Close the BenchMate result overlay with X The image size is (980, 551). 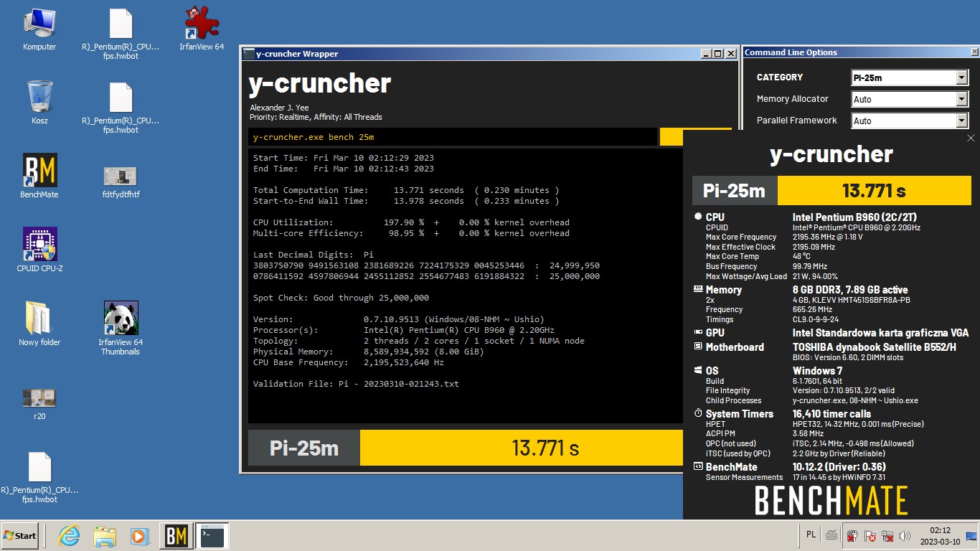(x=971, y=138)
